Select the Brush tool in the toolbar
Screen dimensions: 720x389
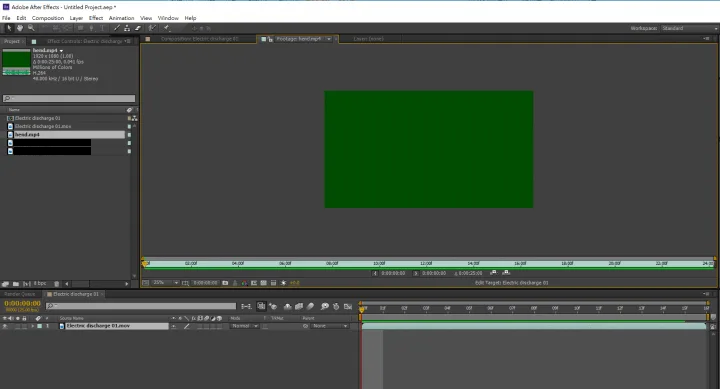click(x=117, y=28)
